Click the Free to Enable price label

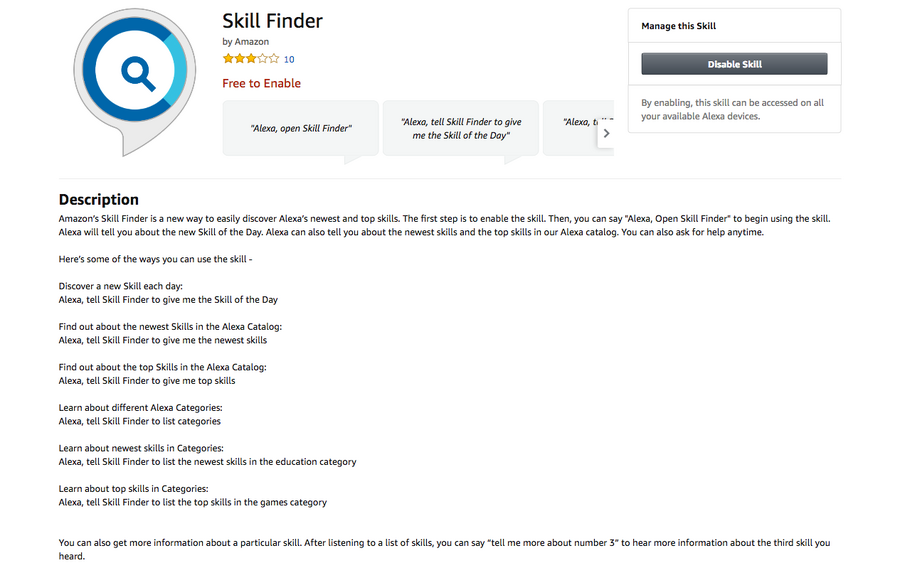pos(261,84)
